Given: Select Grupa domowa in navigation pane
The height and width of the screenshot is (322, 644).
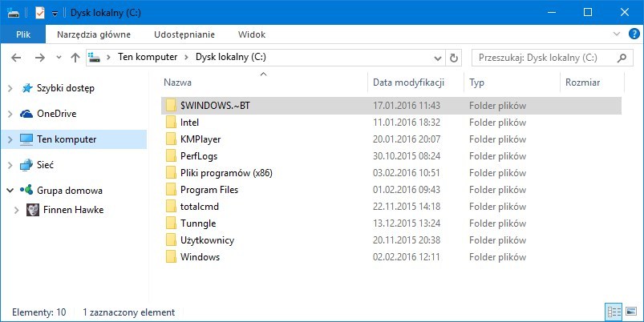Looking at the screenshot, I should click(70, 191).
